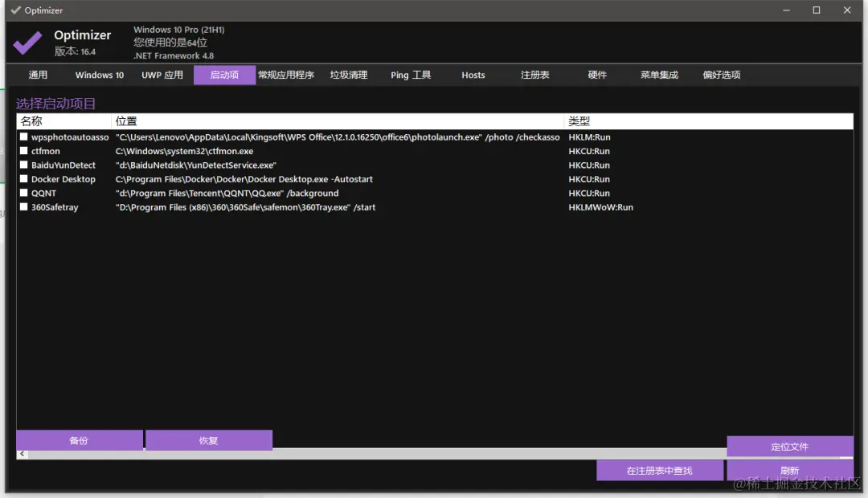This screenshot has width=868, height=498.
Task: Click the 360Tray.exe /start path
Action: pyautogui.click(x=245, y=207)
